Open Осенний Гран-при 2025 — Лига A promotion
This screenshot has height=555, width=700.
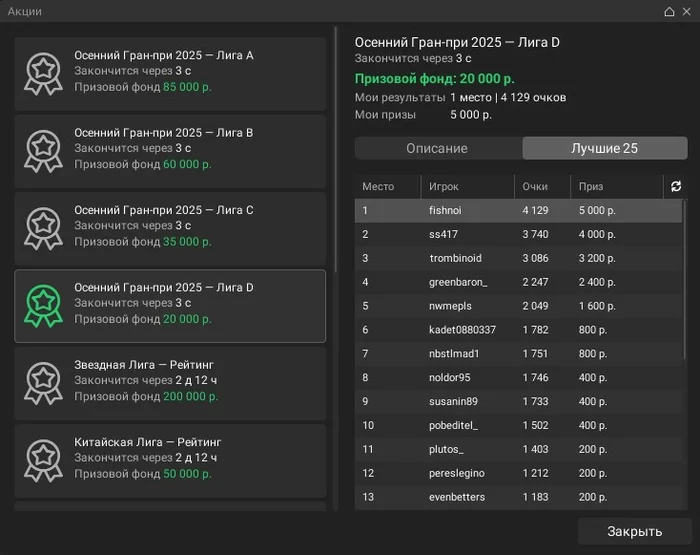coord(170,74)
